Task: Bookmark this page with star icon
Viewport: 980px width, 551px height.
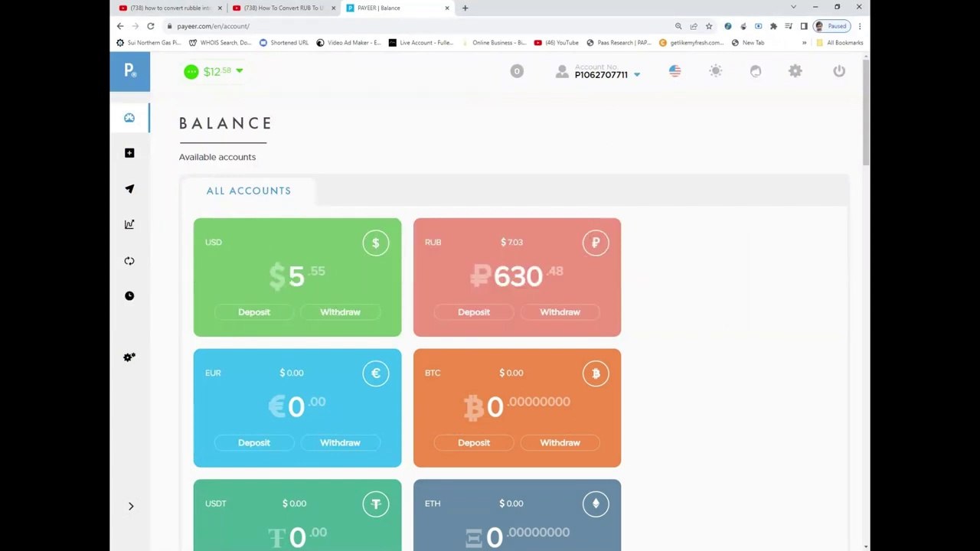Action: 709,26
